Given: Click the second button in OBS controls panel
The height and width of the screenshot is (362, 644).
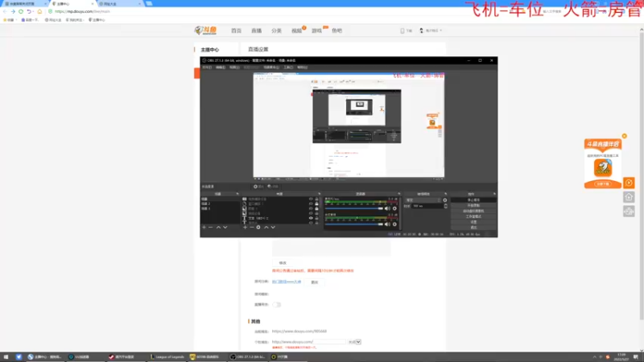Looking at the screenshot, I should (x=473, y=205).
